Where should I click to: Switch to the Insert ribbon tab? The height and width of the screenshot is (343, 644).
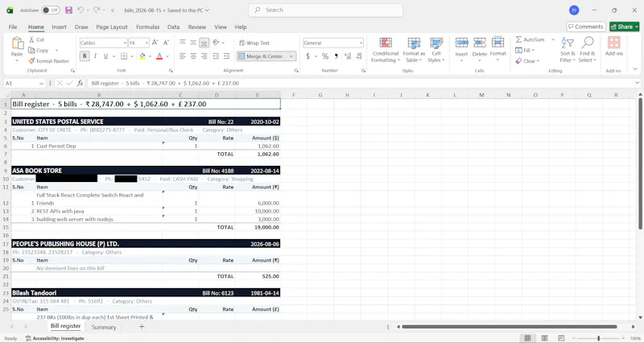pos(59,27)
